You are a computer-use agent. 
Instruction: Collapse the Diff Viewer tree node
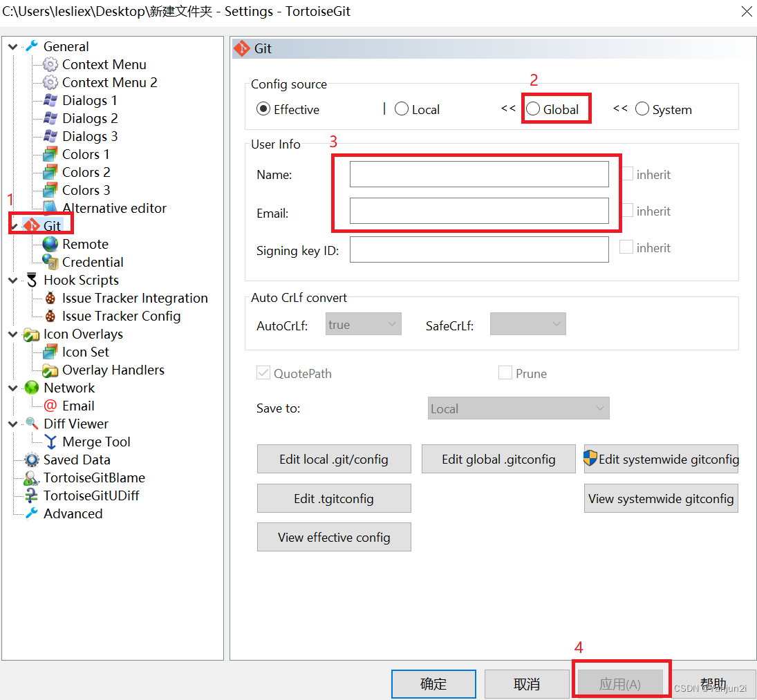tap(13, 424)
